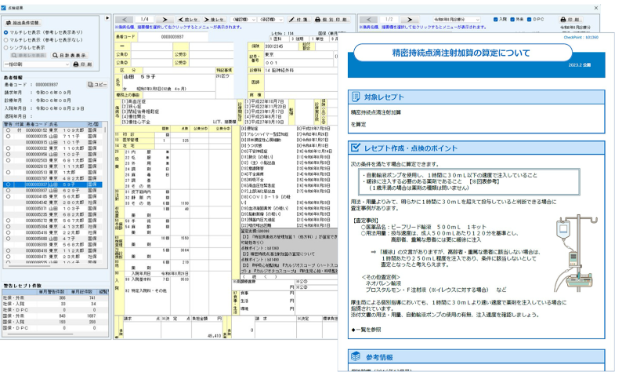This screenshot has height=376, width=618.
Task: Click the IV drip pump illustration
Action: 575,253
